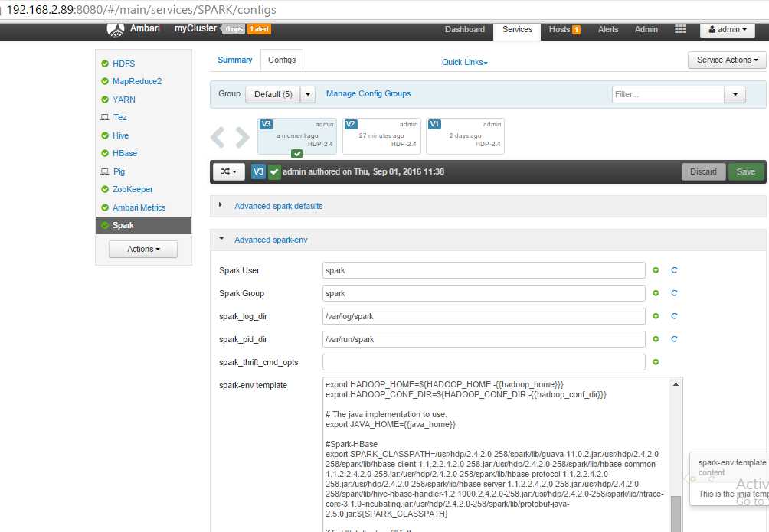The image size is (769, 532).
Task: Open the Hosts menu
Action: point(559,29)
